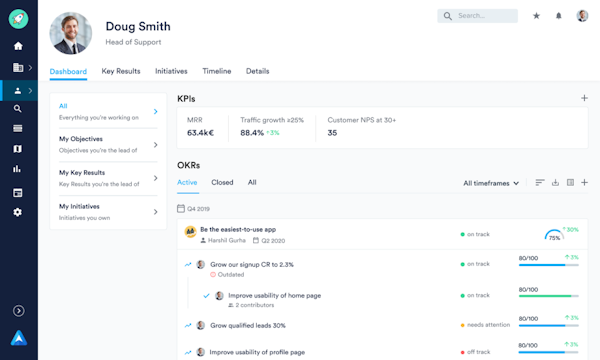Add a new KPI with plus icon

click(x=584, y=98)
